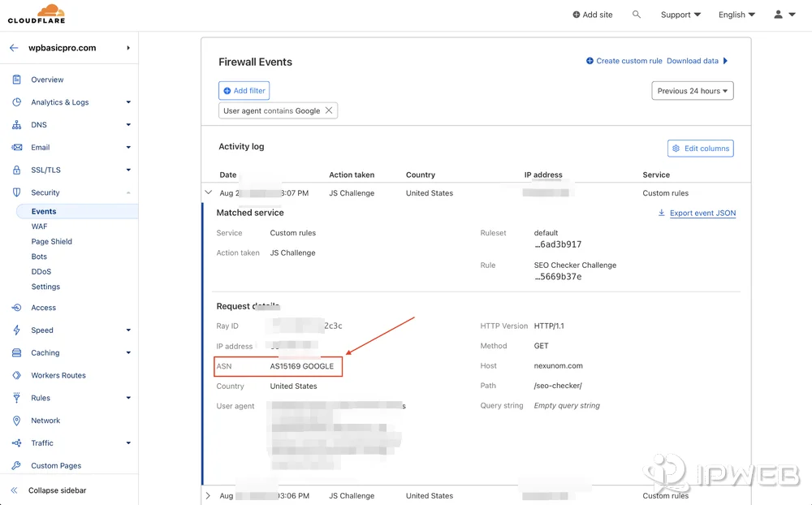The height and width of the screenshot is (505, 812).
Task: Expand the Rules submenu arrow
Action: click(x=128, y=398)
